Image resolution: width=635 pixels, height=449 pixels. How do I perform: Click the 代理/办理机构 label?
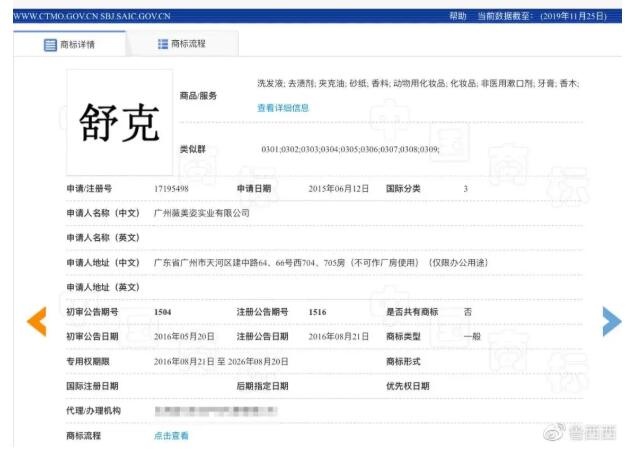pos(93,411)
